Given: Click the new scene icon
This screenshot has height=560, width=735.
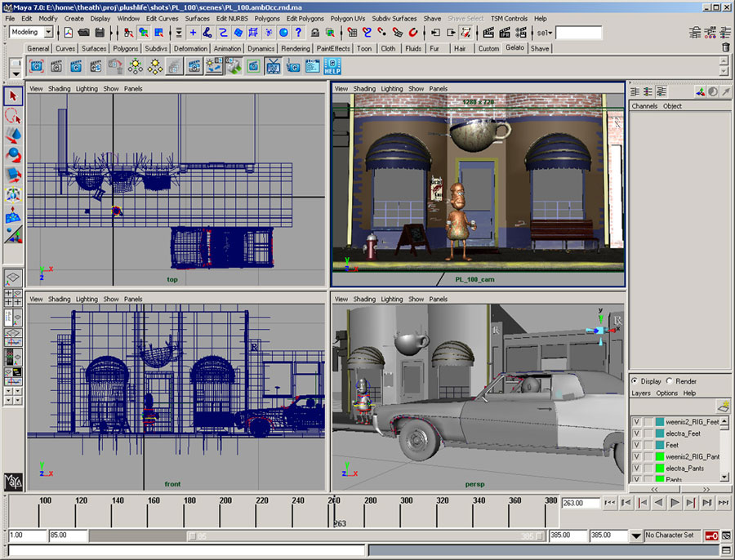Looking at the screenshot, I should coord(69,33).
